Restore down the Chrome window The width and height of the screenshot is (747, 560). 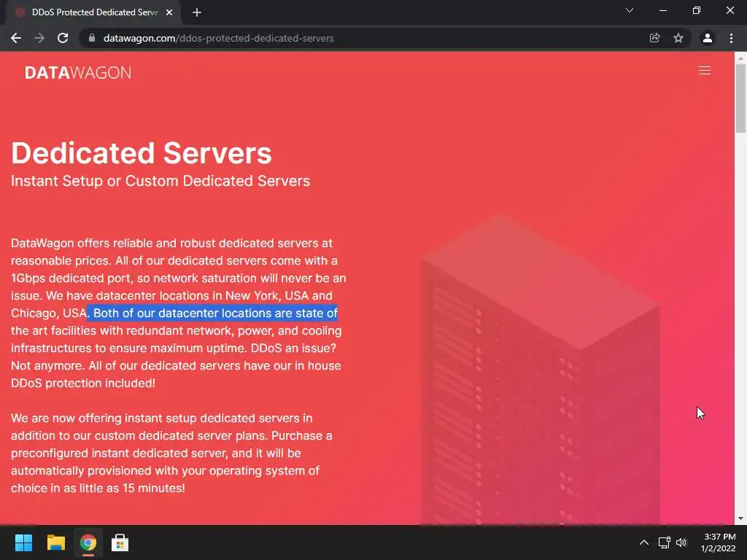(x=697, y=10)
